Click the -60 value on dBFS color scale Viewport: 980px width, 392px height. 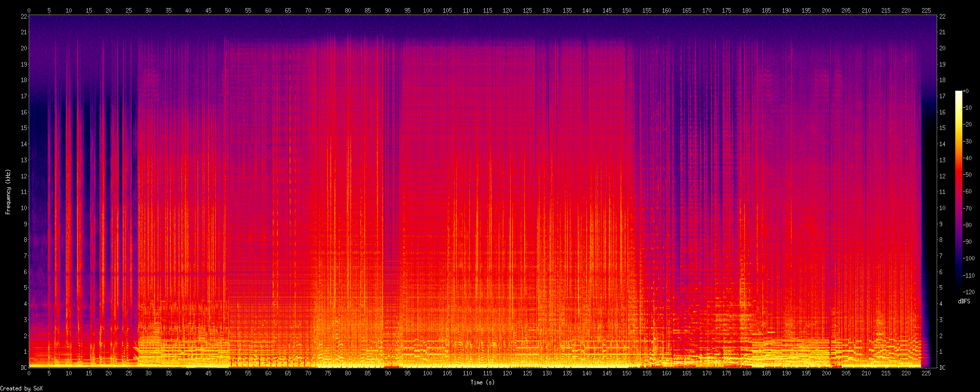(967, 191)
